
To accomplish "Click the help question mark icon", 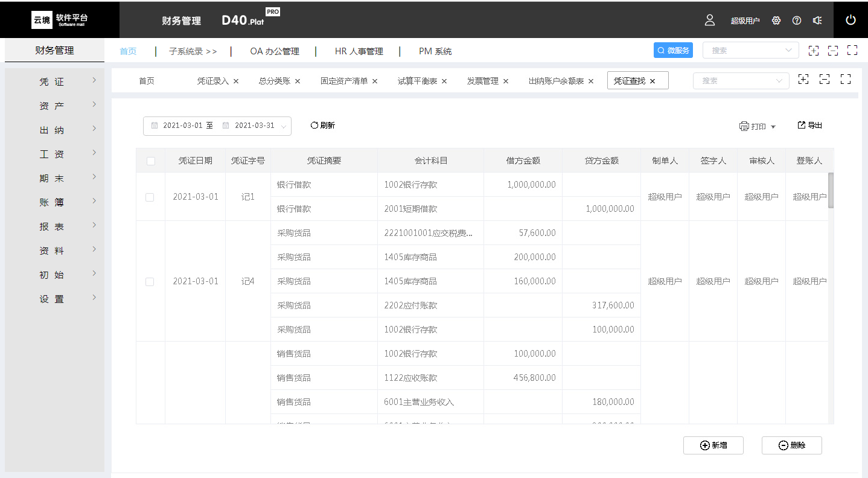I will coord(797,21).
